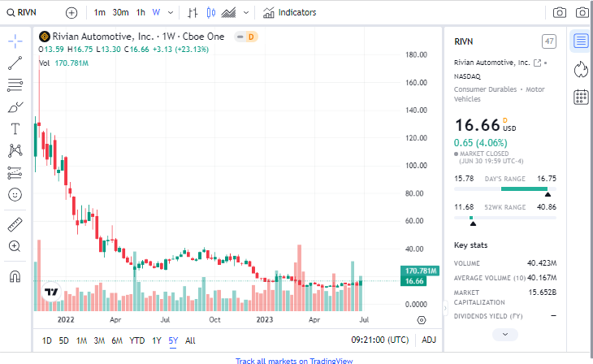Viewport: 593px width, 364px height.
Task: Click the 47 badge button in RIVN panel
Action: pos(549,41)
